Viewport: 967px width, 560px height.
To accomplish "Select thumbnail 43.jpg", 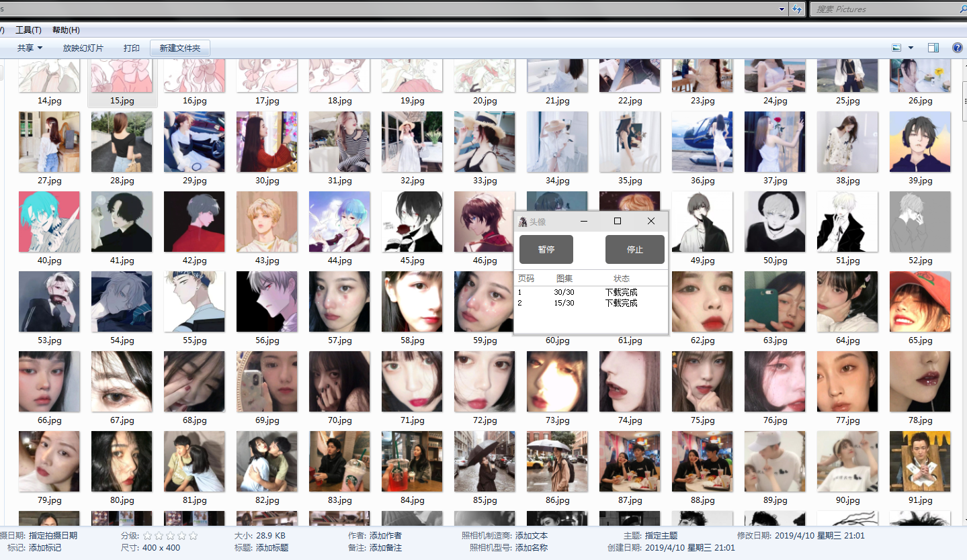I will 267,222.
